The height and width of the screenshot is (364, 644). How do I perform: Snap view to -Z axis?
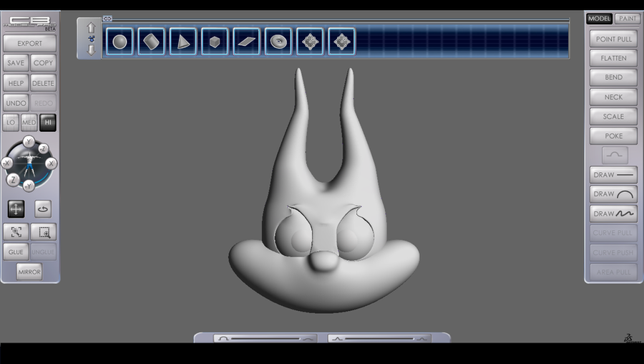[x=43, y=148]
